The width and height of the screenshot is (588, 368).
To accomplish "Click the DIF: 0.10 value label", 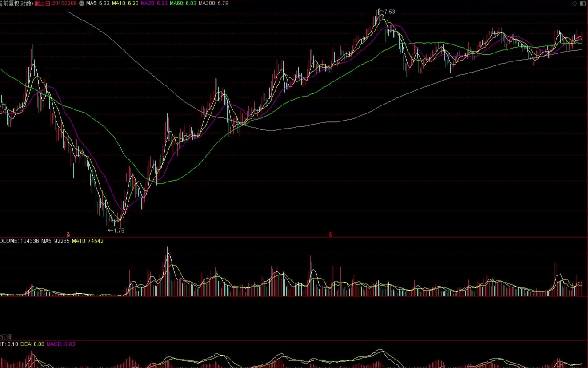I will tap(9, 344).
